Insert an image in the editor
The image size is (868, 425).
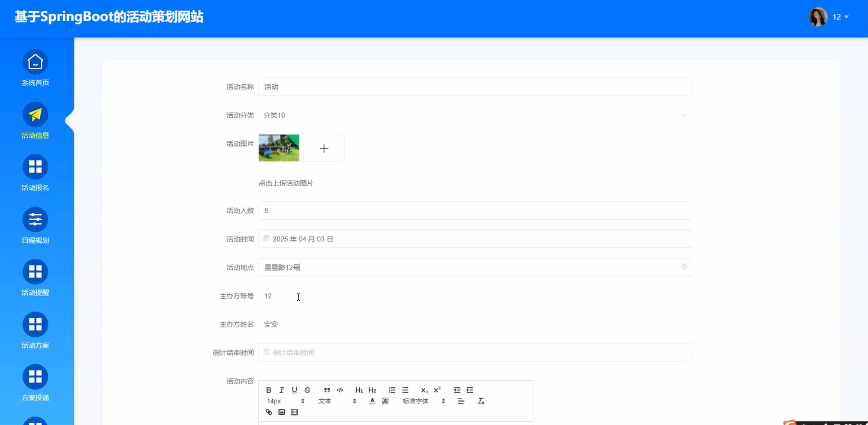coord(281,412)
